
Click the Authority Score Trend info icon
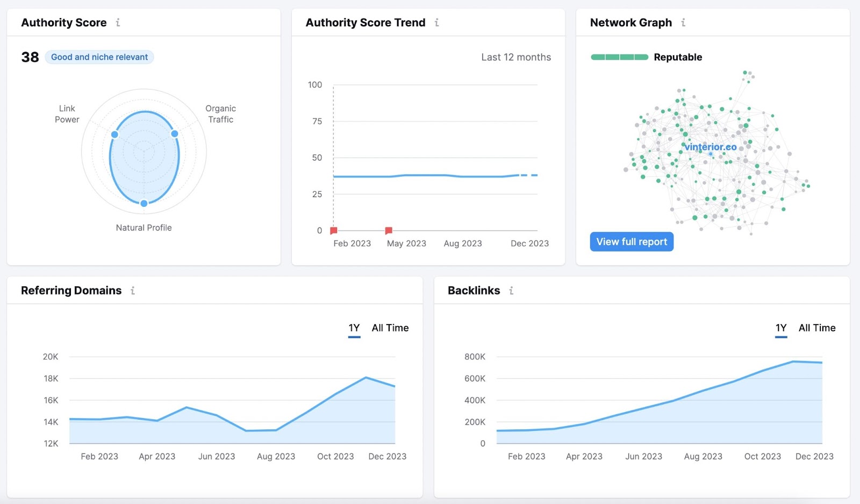coord(437,23)
